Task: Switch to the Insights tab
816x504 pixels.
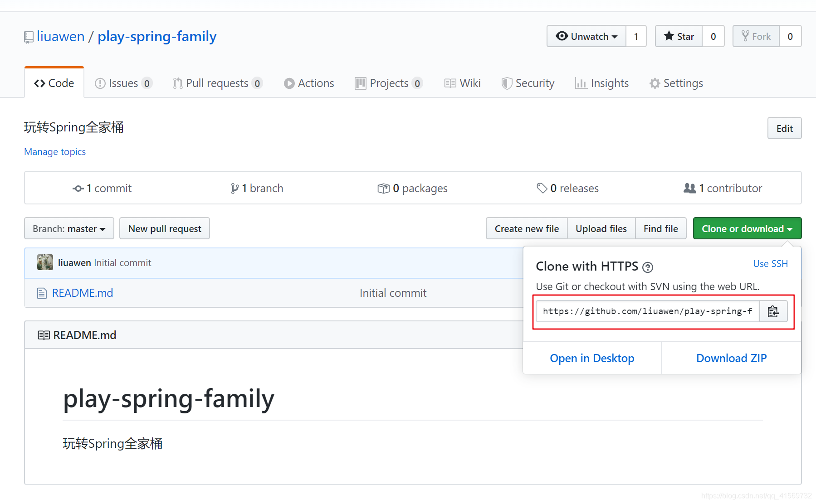Action: point(602,83)
